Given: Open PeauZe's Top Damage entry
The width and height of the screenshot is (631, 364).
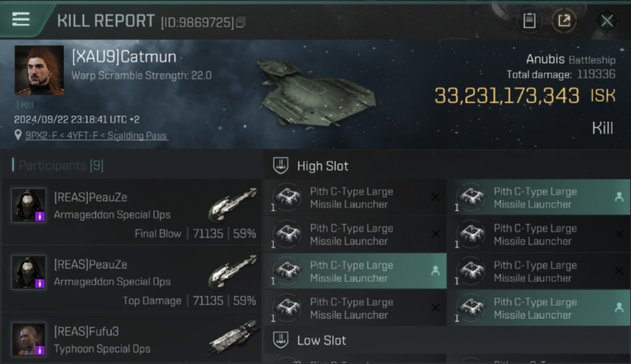Looking at the screenshot, I should pos(131,281).
